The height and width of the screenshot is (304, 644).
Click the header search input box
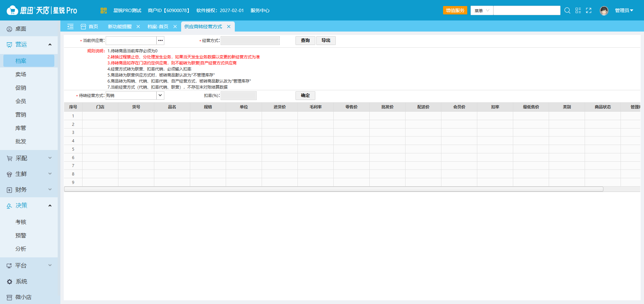(x=527, y=10)
